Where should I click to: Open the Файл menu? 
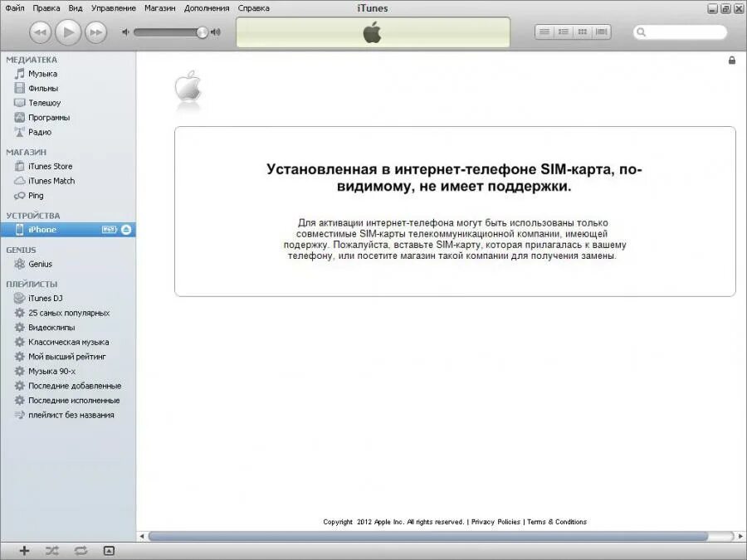(15, 8)
